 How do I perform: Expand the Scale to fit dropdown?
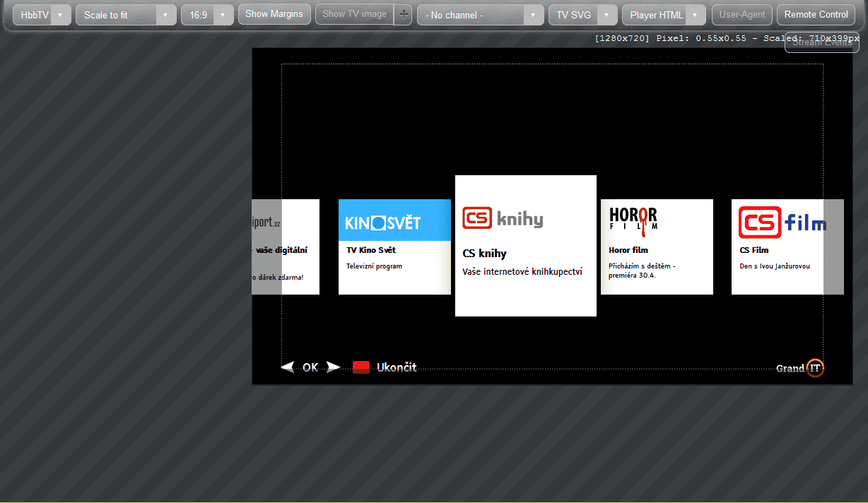(126, 15)
